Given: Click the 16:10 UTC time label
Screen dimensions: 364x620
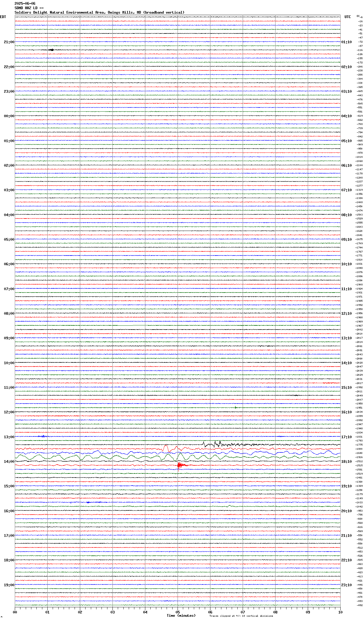Looking at the screenshot, I should pos(347,412).
